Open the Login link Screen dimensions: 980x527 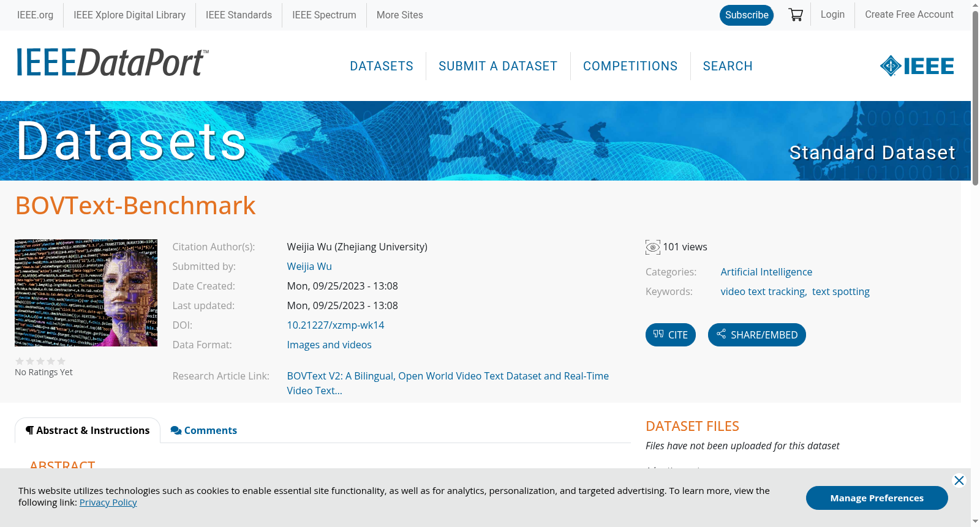(832, 15)
